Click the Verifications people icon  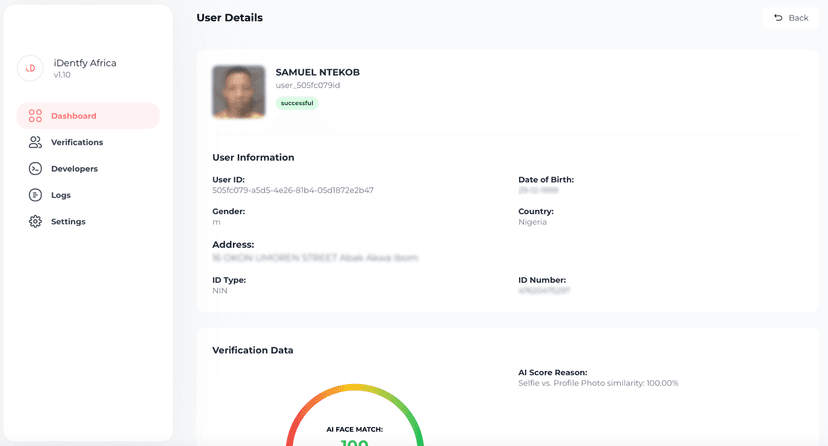click(35, 142)
